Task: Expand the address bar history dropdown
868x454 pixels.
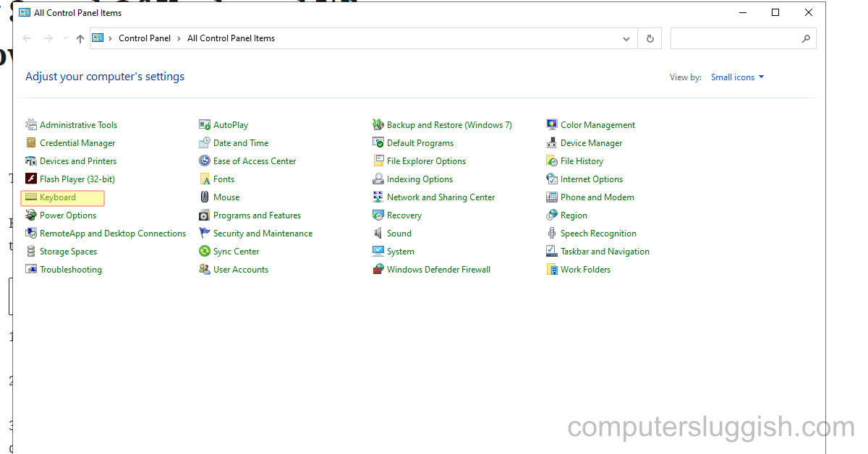Action: 626,39
